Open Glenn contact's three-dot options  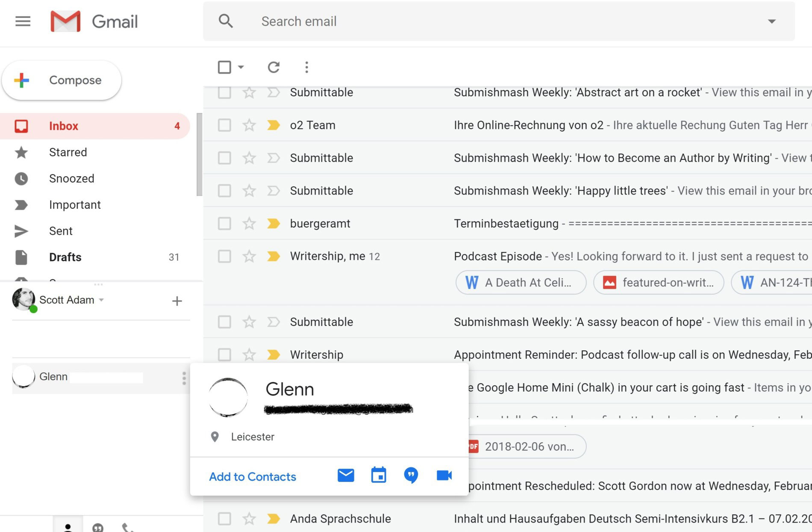coord(184,378)
